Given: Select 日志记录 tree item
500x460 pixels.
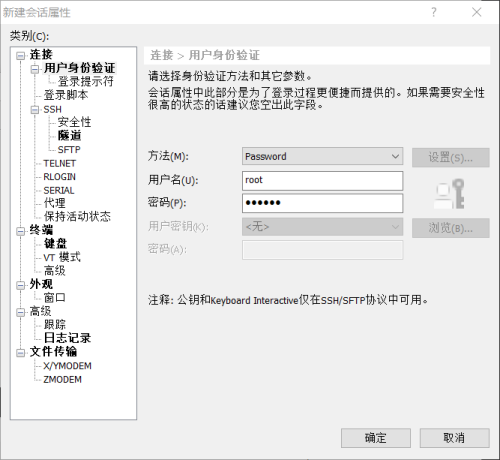Looking at the screenshot, I should 67,338.
